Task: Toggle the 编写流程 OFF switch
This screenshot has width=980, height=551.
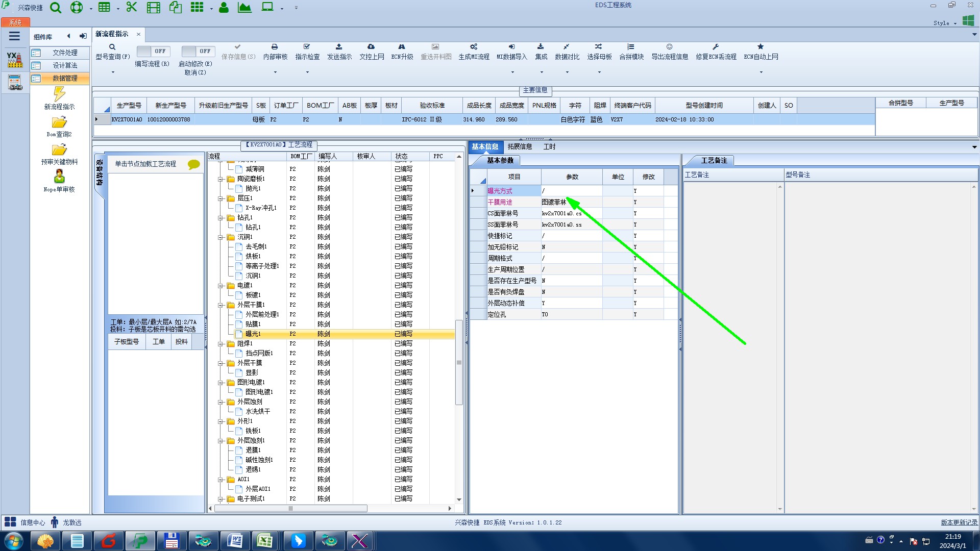Action: [153, 51]
